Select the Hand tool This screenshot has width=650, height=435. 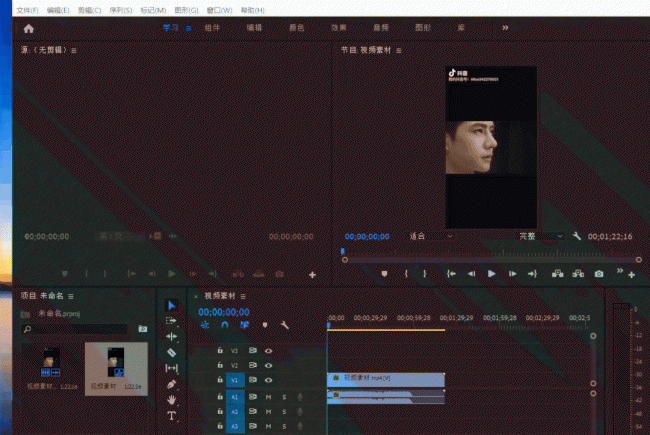pyautogui.click(x=171, y=399)
